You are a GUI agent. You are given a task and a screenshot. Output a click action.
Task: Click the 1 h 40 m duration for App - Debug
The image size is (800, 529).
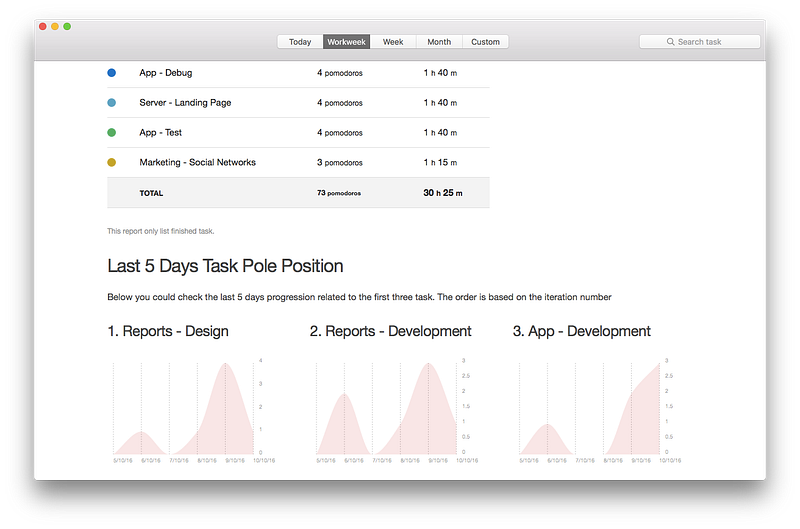440,73
